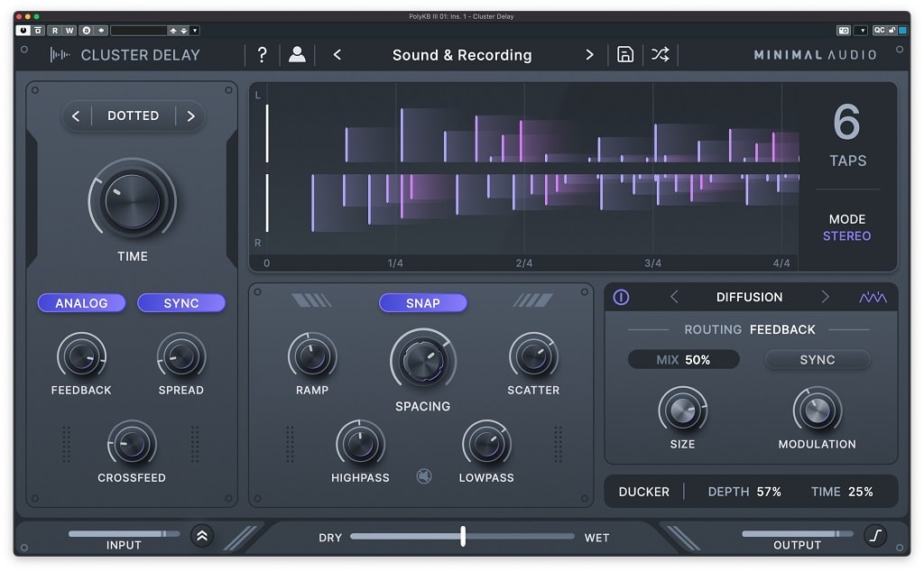Click the input double-chevron boost icon
Viewport: 924px width, 572px height.
click(x=202, y=536)
